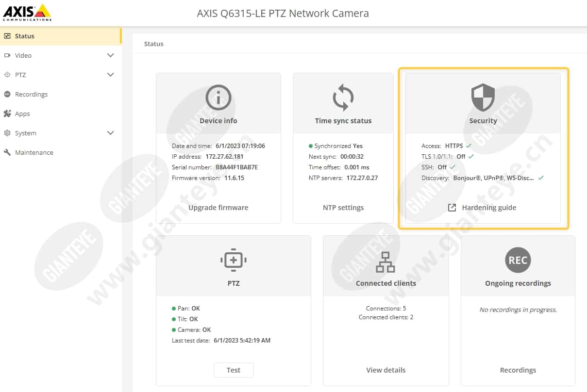Click the System gear sidebar icon

click(x=7, y=133)
